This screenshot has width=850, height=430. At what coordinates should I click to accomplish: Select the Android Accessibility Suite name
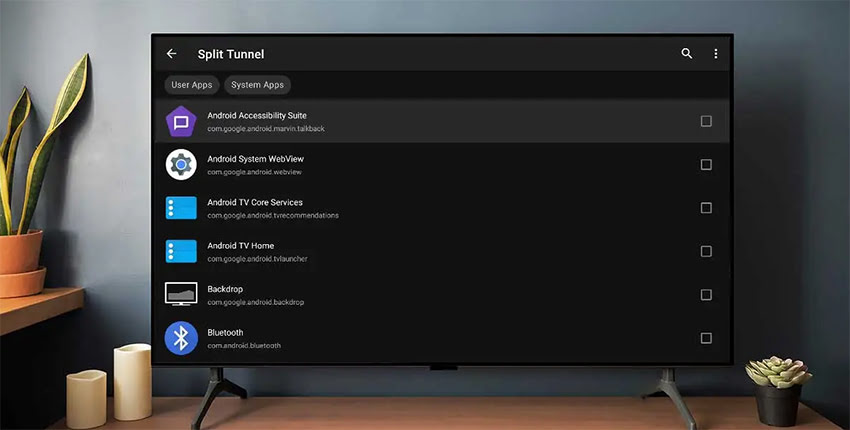click(257, 115)
